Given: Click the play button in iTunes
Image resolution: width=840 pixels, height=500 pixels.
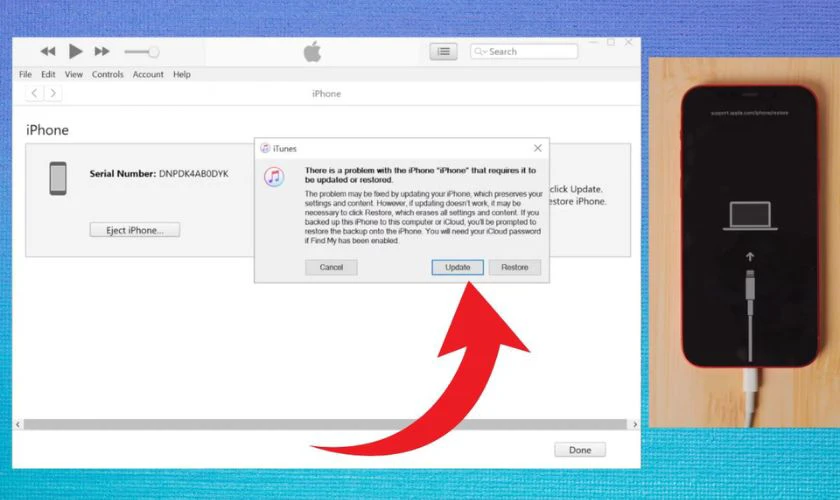Looking at the screenshot, I should coord(75,51).
